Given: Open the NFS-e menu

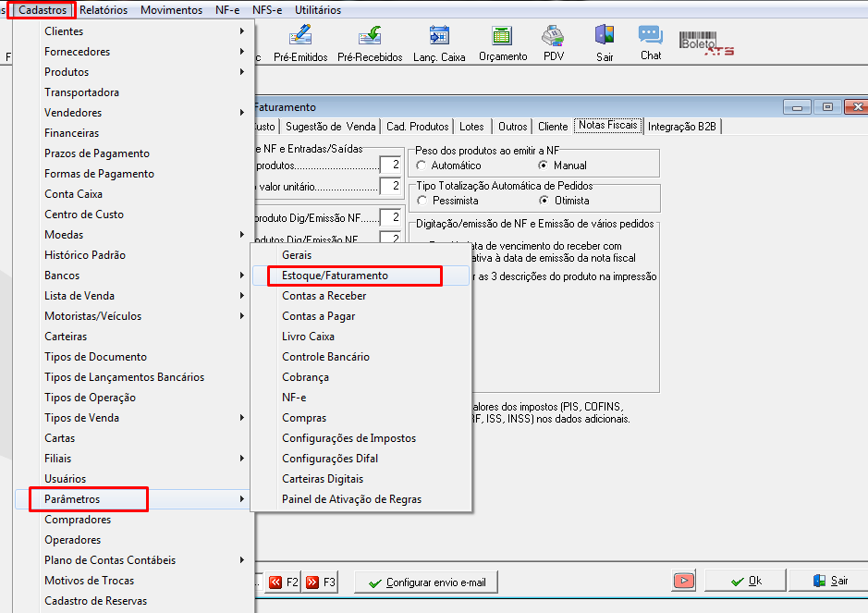Looking at the screenshot, I should 267,10.
